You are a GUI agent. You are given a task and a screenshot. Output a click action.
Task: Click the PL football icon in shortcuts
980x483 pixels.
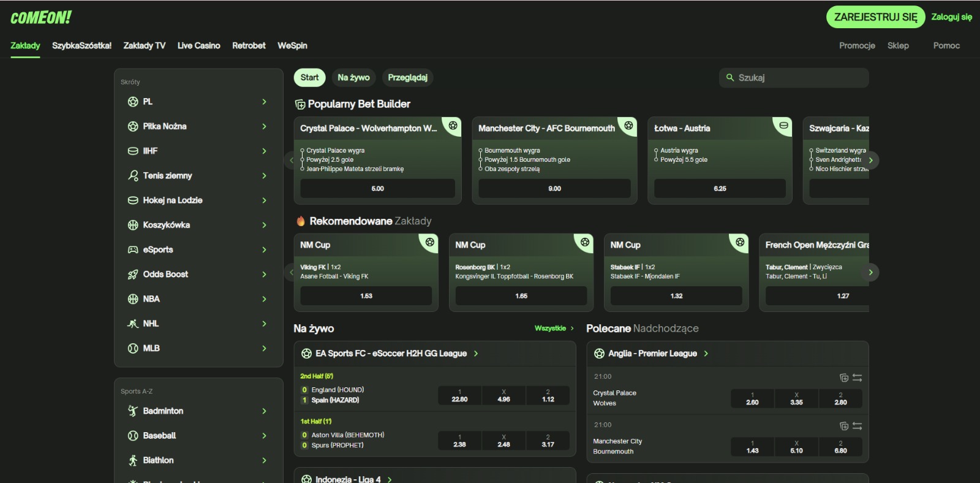click(133, 102)
